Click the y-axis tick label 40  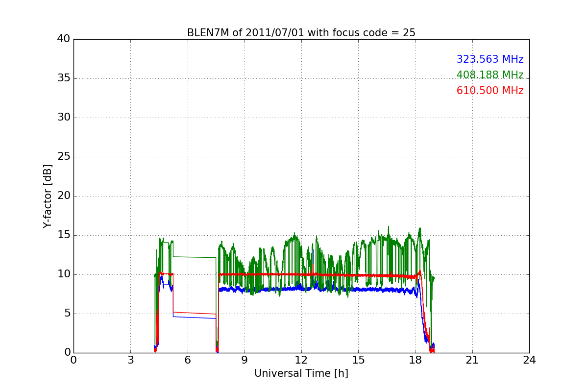[64, 39]
